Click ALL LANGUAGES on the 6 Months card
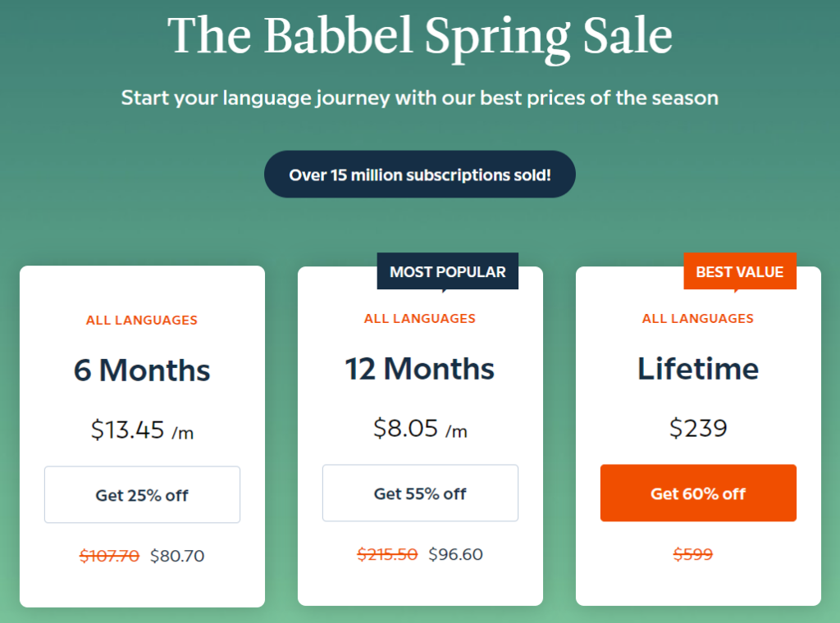840x623 pixels. point(141,320)
